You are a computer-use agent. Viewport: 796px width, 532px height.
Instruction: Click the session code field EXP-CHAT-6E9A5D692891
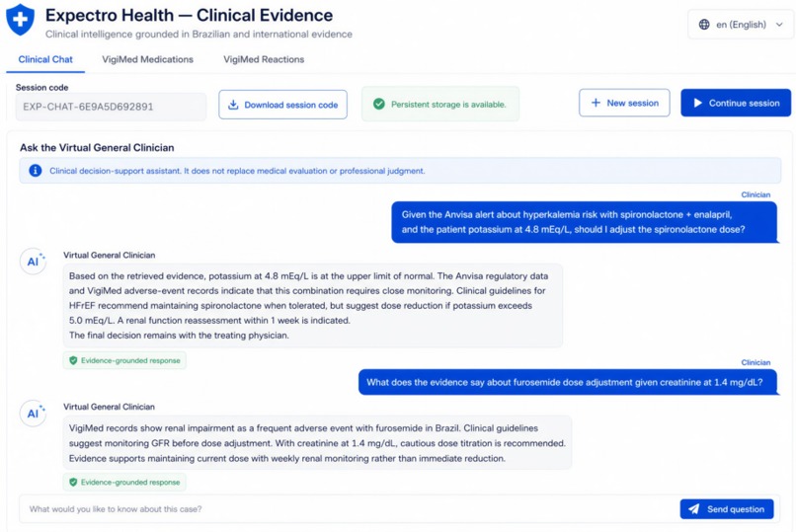(111, 107)
